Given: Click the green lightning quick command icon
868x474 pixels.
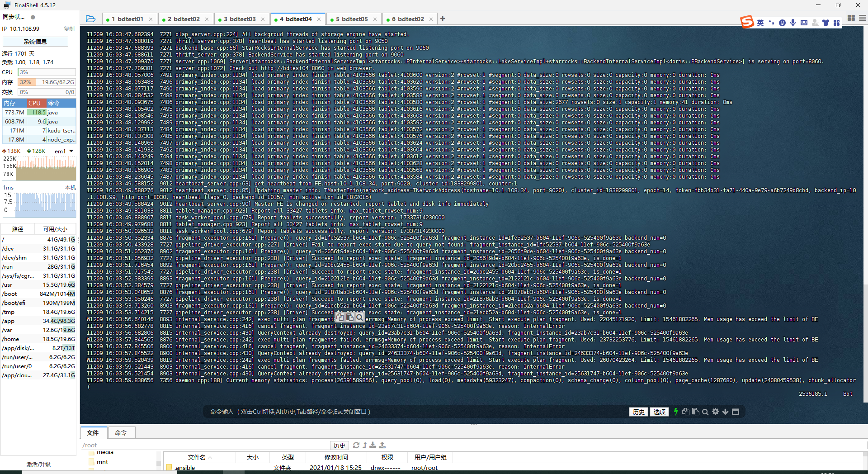Looking at the screenshot, I should point(676,412).
